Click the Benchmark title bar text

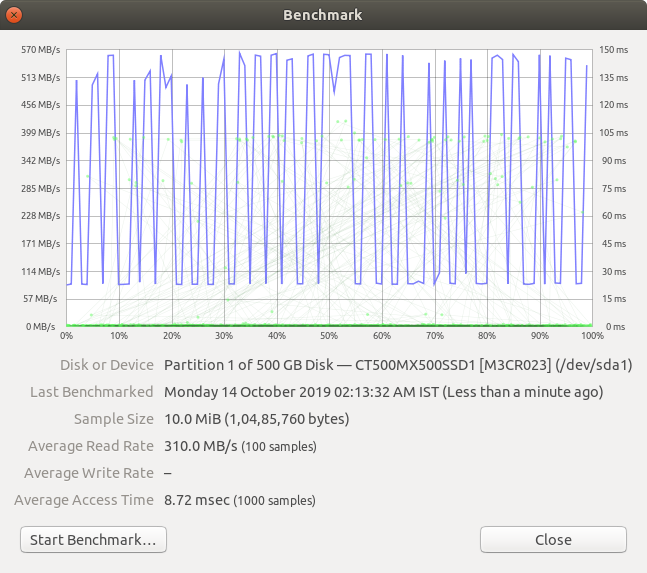click(323, 15)
